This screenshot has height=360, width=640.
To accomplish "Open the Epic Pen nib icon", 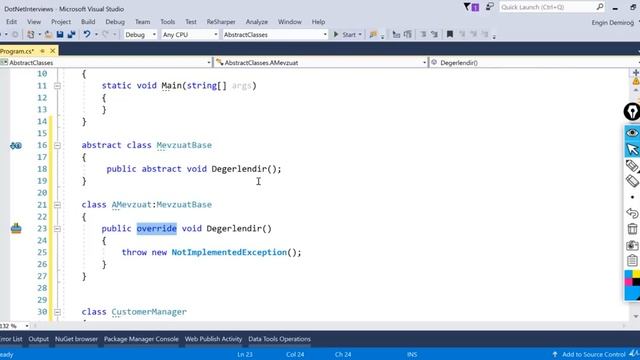I will click(x=632, y=111).
